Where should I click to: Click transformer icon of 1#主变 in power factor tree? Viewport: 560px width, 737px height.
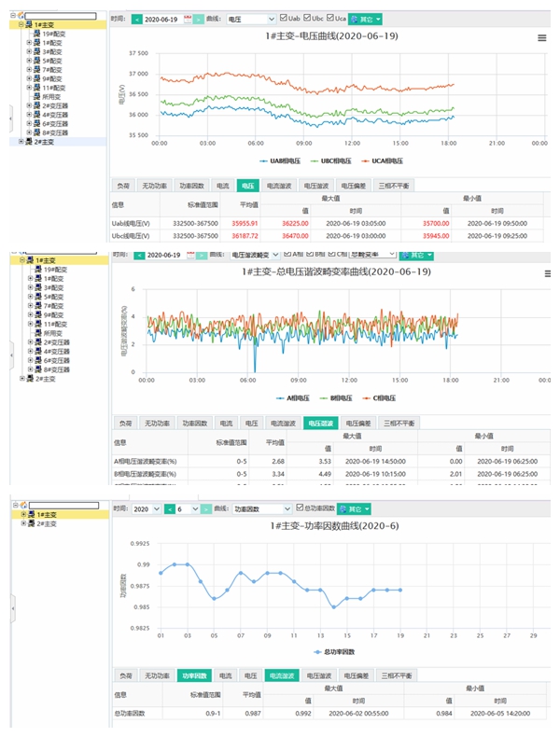[x=31, y=515]
